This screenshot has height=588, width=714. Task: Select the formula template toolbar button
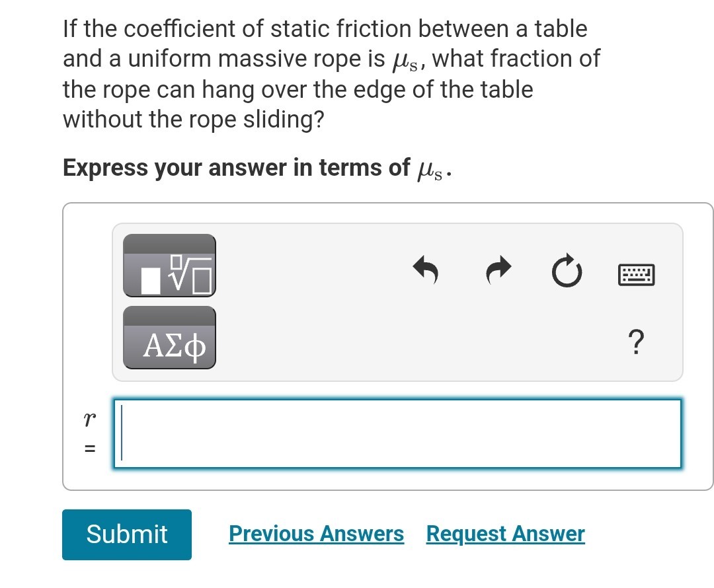tap(169, 266)
